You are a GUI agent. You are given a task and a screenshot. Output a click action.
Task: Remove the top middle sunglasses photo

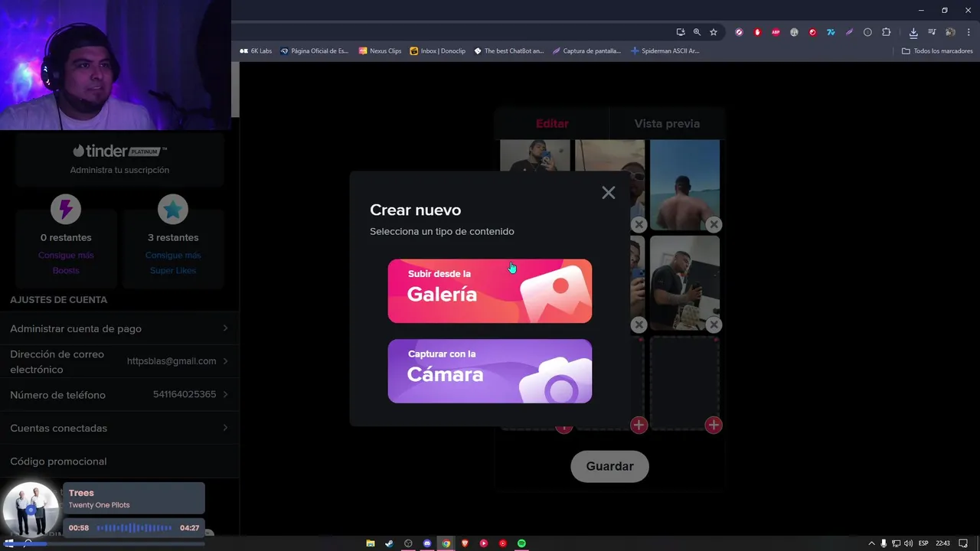point(639,224)
